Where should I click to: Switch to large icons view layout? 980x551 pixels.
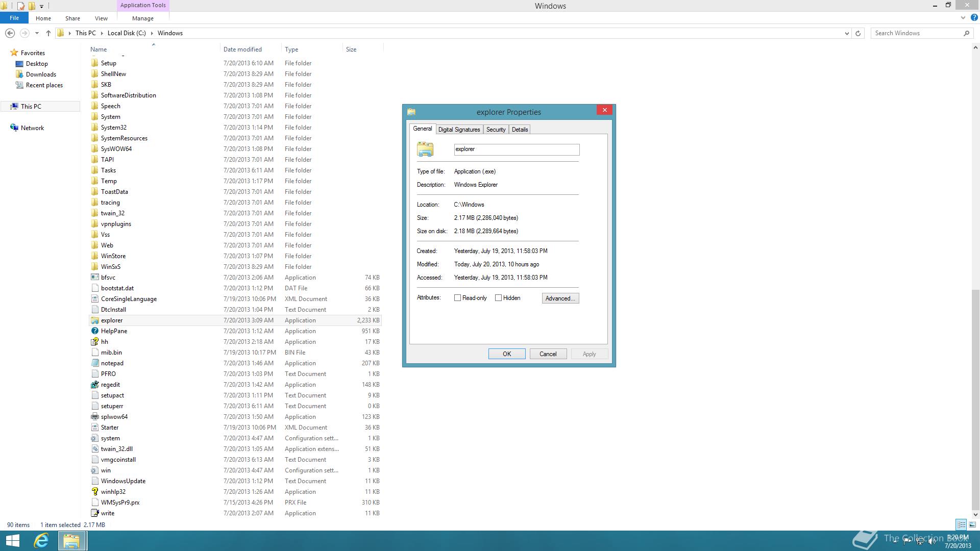972,524
